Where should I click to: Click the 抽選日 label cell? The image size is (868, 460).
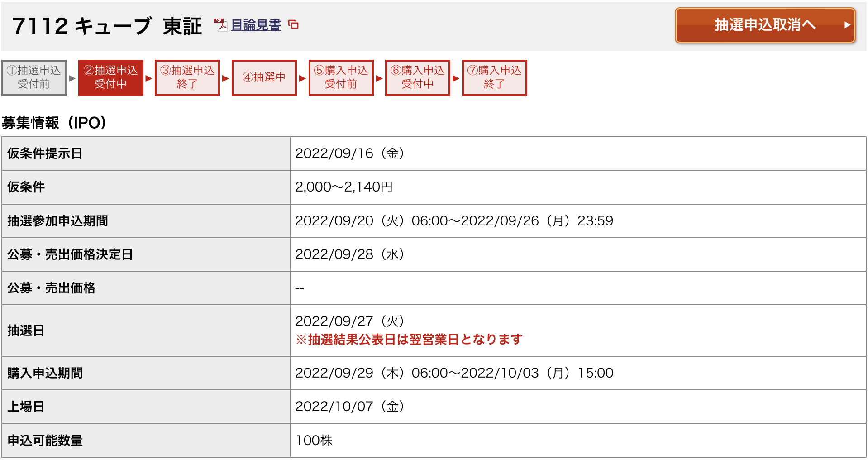pyautogui.click(x=146, y=331)
